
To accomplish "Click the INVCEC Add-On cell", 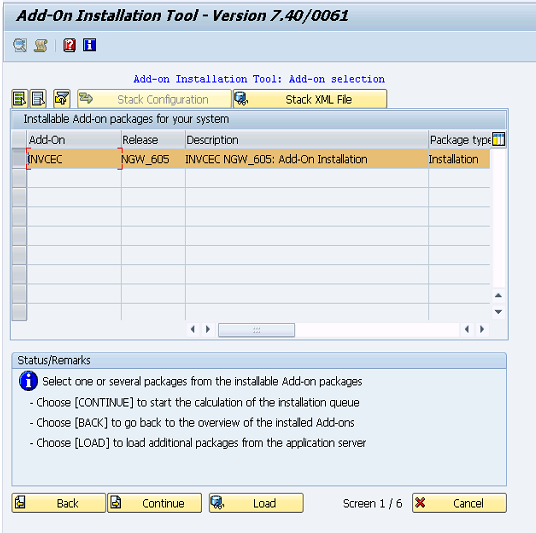I will [74, 159].
